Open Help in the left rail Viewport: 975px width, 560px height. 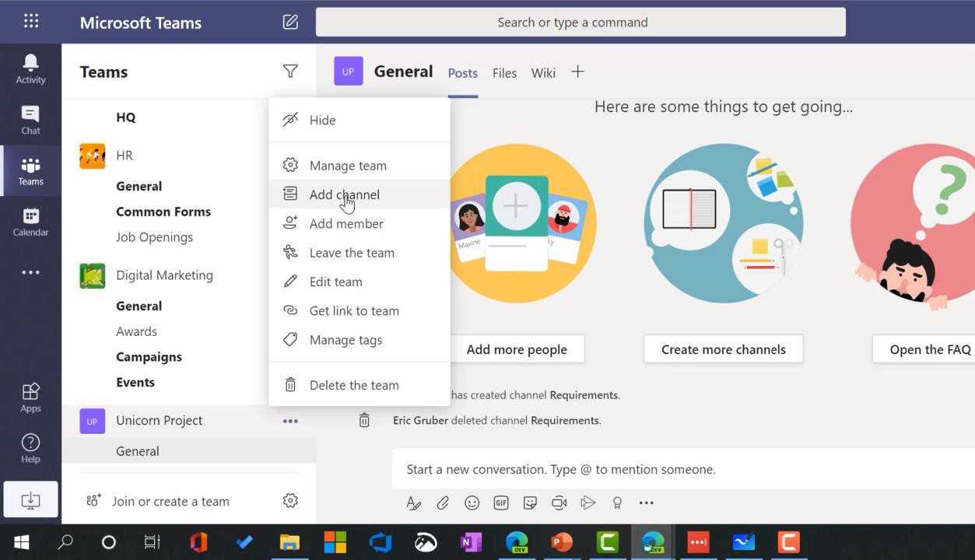click(x=30, y=449)
